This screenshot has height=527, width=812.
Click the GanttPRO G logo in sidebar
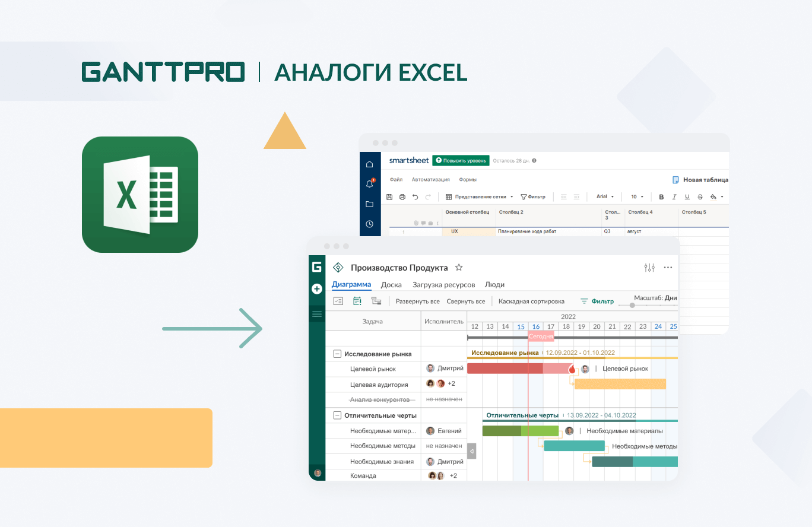(x=317, y=267)
